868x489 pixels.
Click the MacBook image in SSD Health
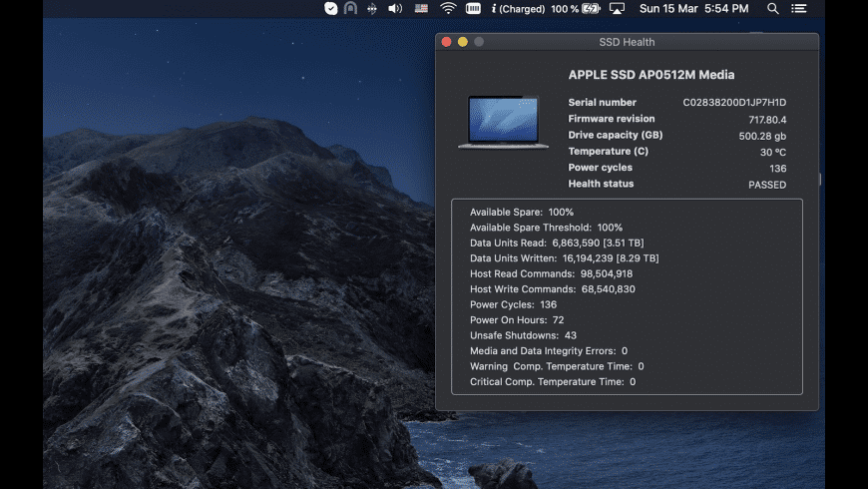pyautogui.click(x=503, y=122)
